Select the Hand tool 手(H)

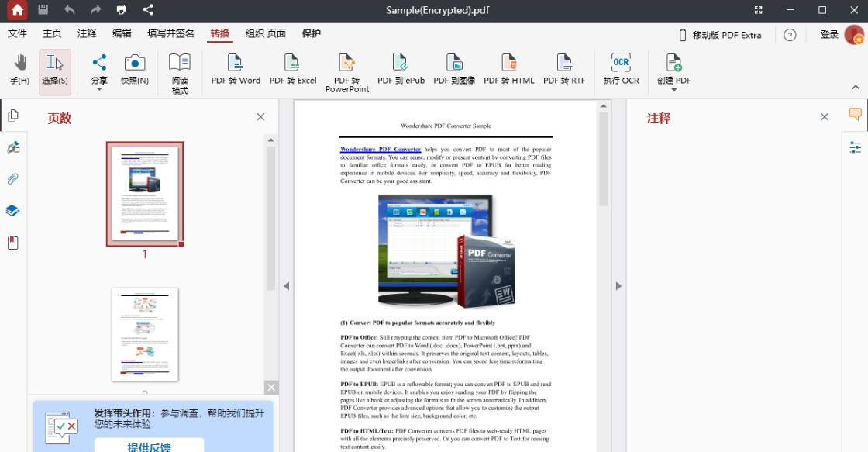pos(20,70)
